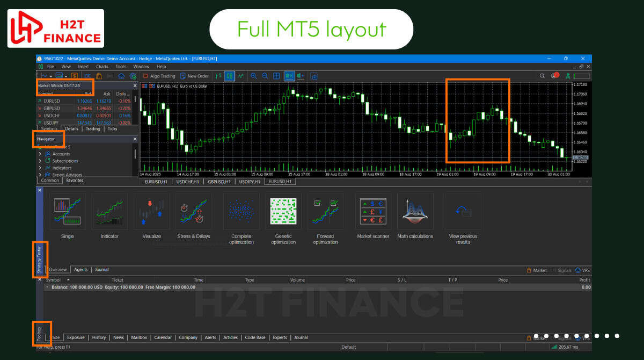Open the Indicator test thumbnail

point(109,211)
